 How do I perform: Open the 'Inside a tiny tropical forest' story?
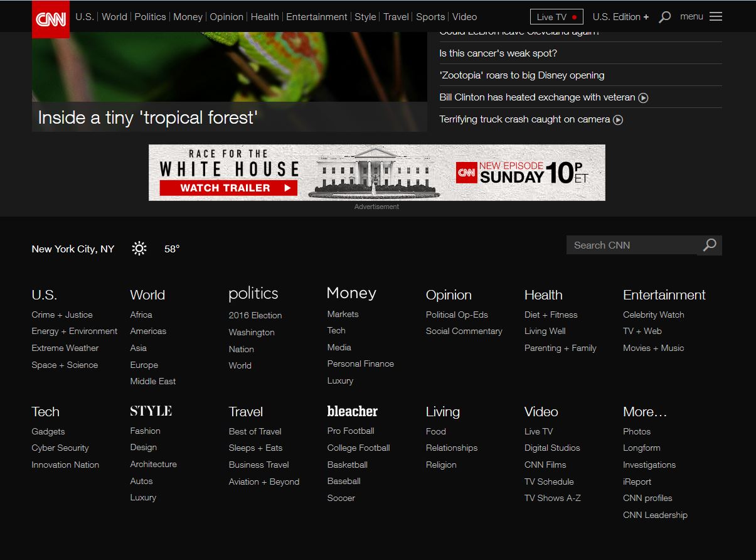pos(148,117)
